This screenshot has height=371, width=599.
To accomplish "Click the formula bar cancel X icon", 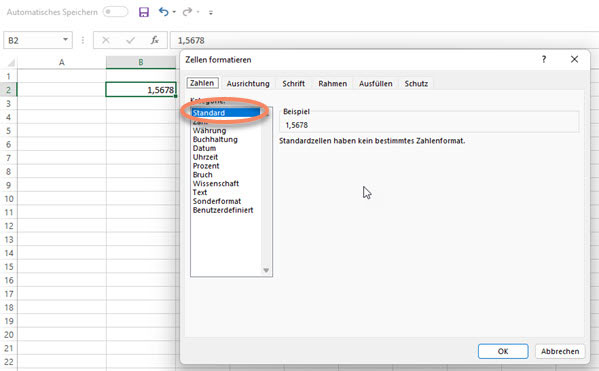I will click(106, 40).
